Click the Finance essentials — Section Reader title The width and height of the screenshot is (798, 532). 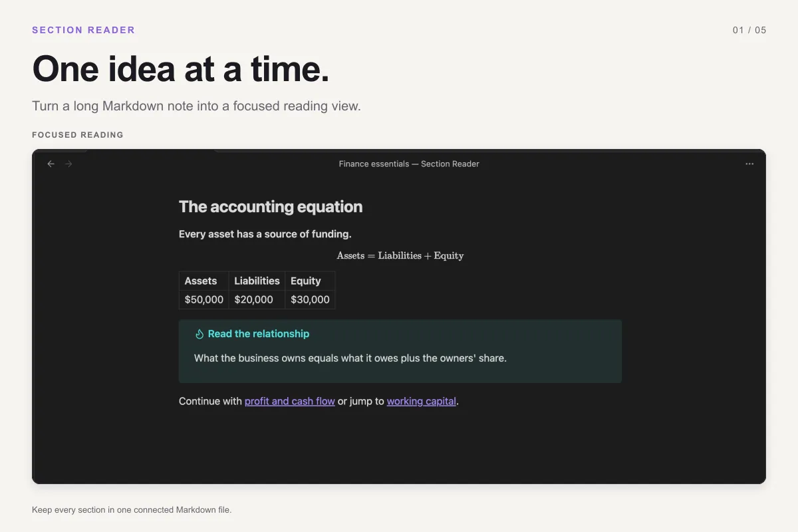[x=409, y=164]
